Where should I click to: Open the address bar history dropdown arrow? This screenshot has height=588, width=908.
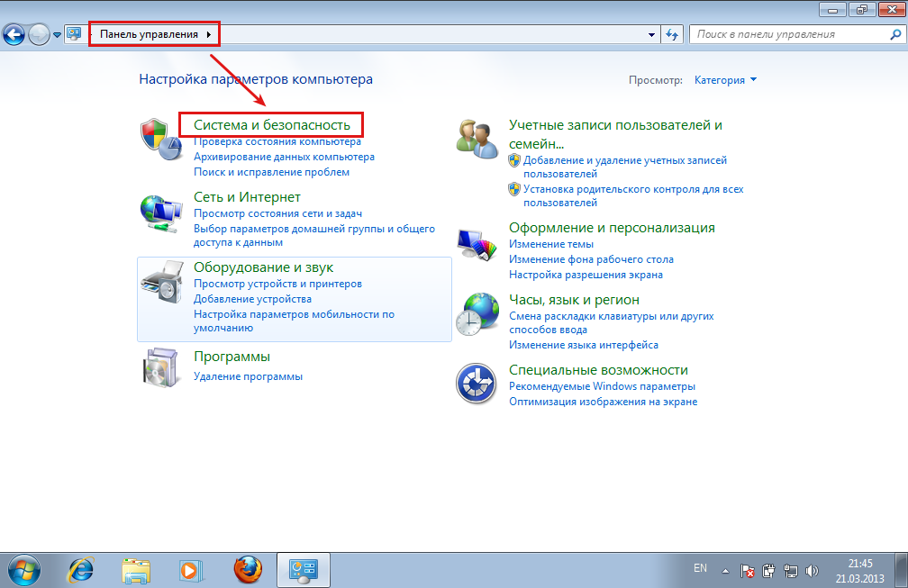652,34
